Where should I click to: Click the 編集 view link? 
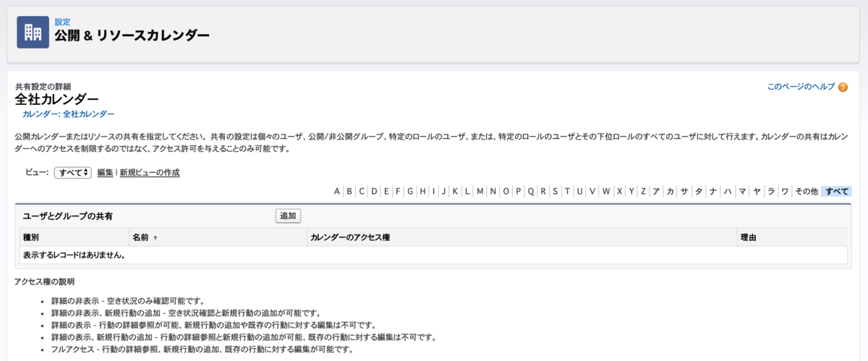point(105,173)
